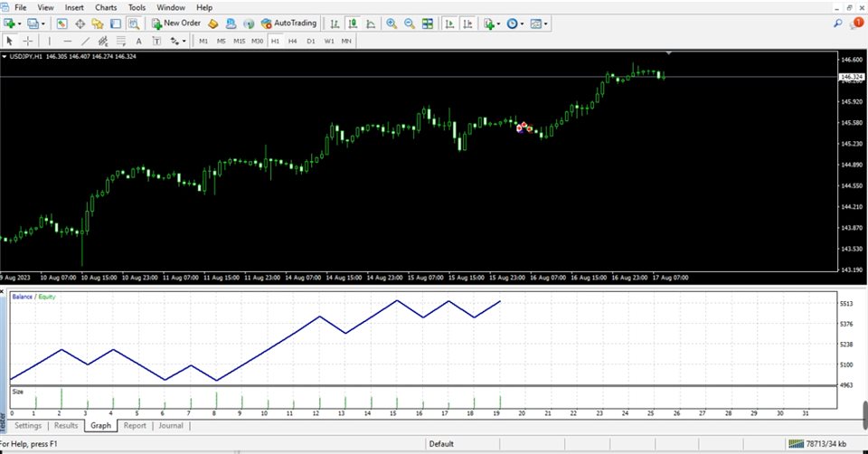Launch MetaEditor from the toolbar

point(213,24)
